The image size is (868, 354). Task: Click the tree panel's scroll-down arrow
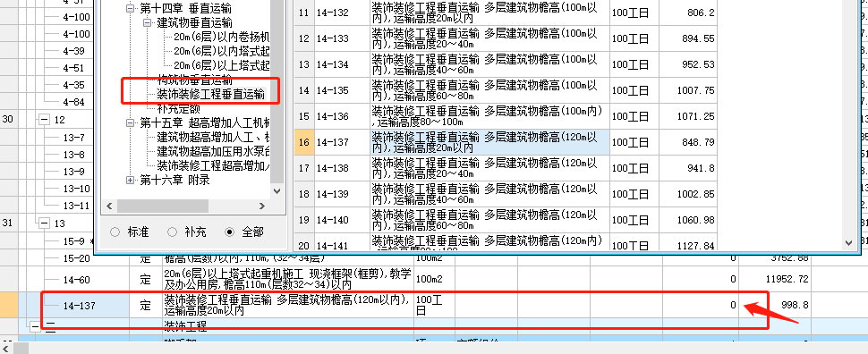pos(277,190)
